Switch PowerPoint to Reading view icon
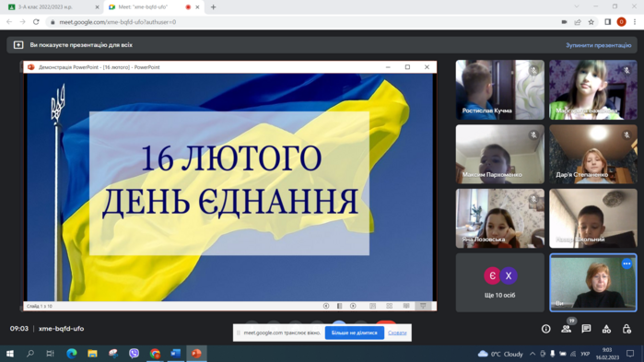 [x=406, y=306]
